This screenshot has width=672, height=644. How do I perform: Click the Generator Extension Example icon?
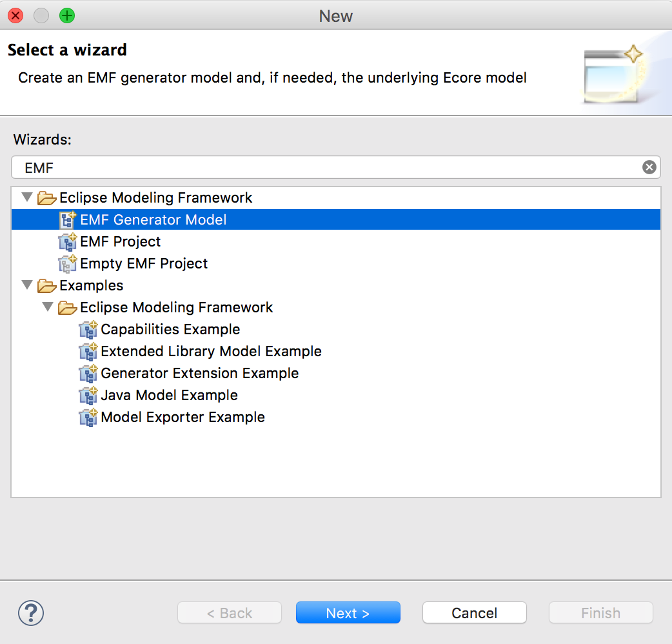point(88,373)
